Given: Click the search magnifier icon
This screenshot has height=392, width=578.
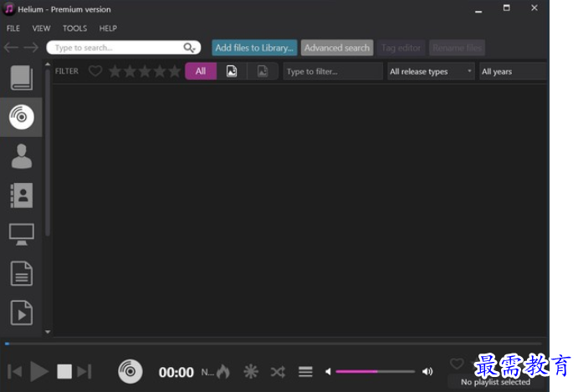Looking at the screenshot, I should [x=189, y=48].
